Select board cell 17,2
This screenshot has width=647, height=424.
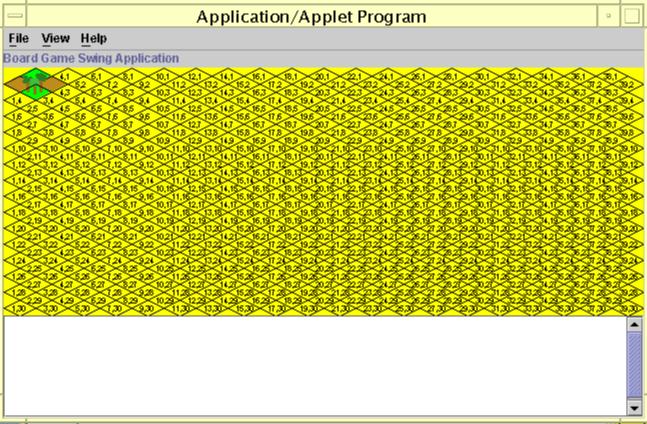[x=275, y=84]
